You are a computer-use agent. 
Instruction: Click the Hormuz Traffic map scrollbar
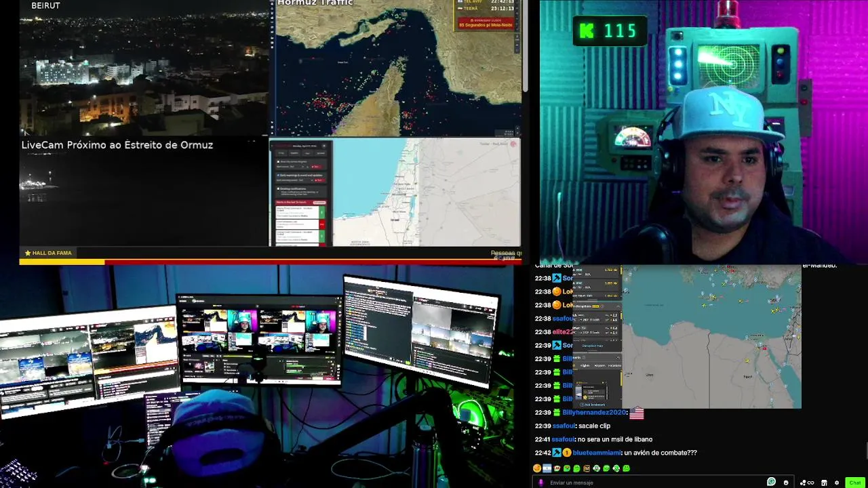[525, 47]
